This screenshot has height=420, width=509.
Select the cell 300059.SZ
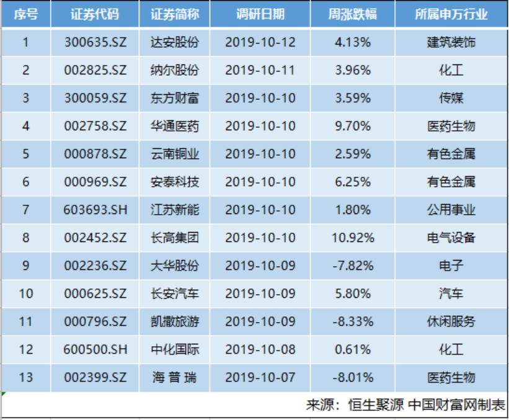click(95, 98)
